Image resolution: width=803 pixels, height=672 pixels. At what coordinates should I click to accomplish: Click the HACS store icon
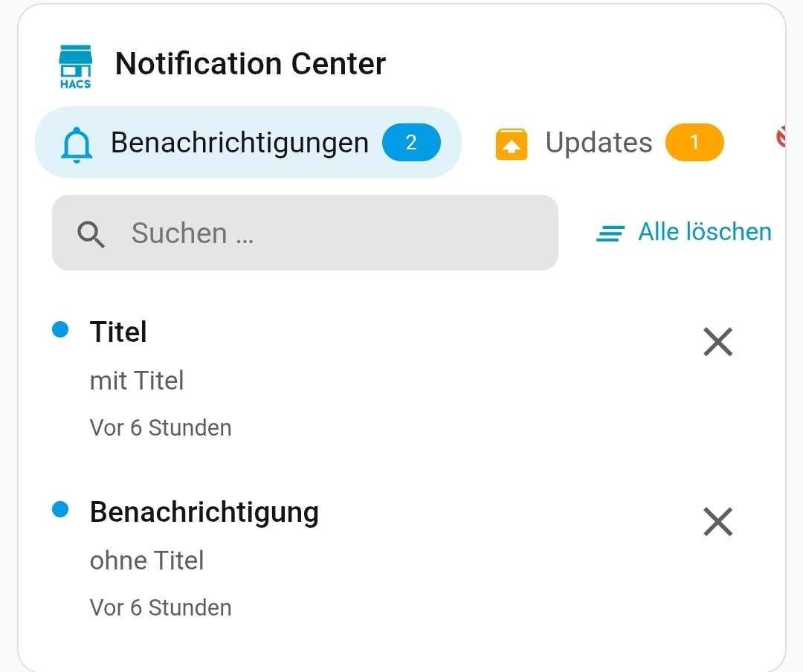[75, 67]
